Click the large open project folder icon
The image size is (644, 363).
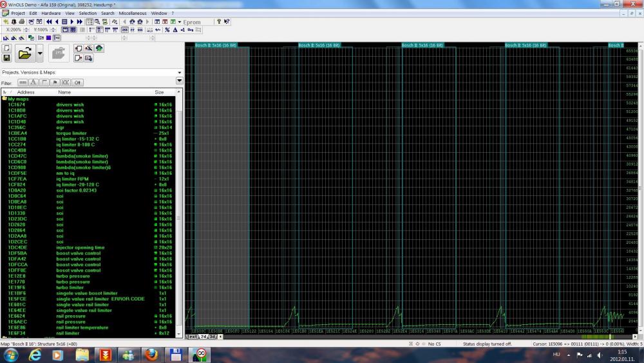coord(24,53)
